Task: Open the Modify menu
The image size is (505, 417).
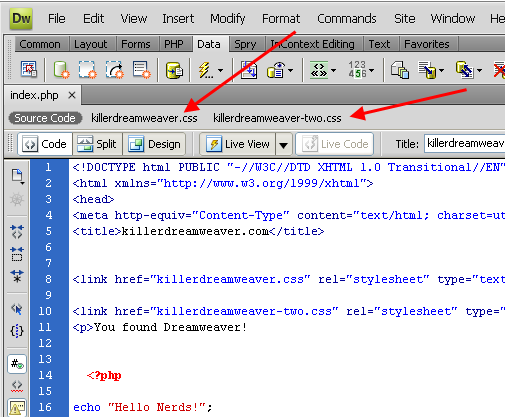Action: coord(228,19)
